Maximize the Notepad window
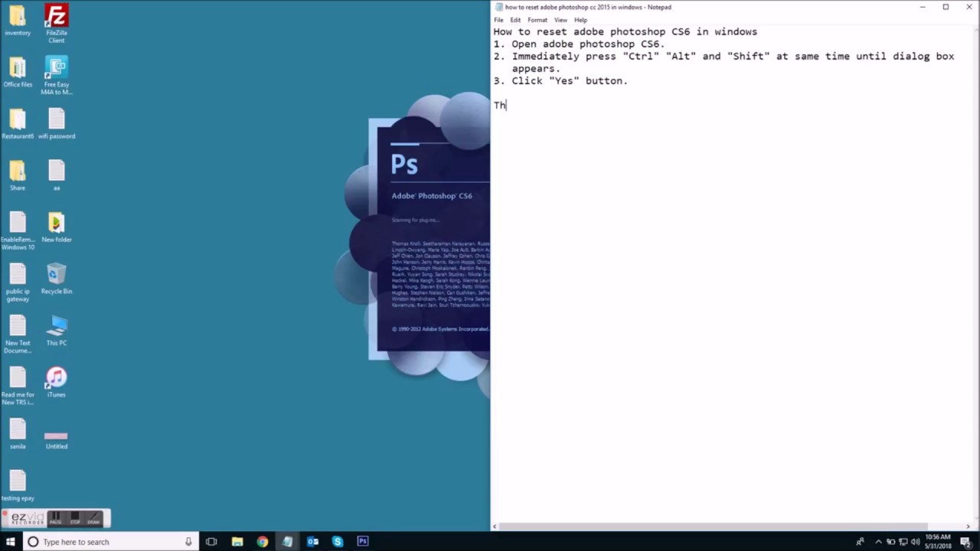Image resolution: width=980 pixels, height=551 pixels. [x=946, y=7]
